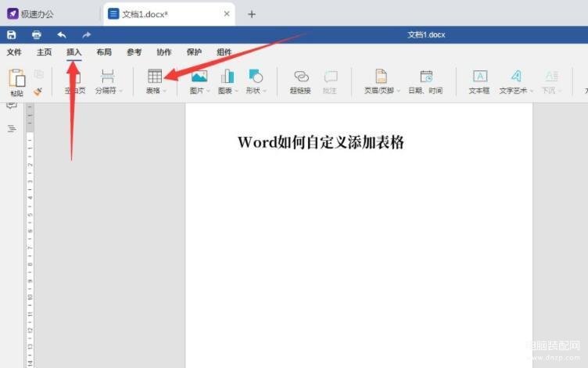Open the navigation outline icon in left sidebar

[12, 129]
